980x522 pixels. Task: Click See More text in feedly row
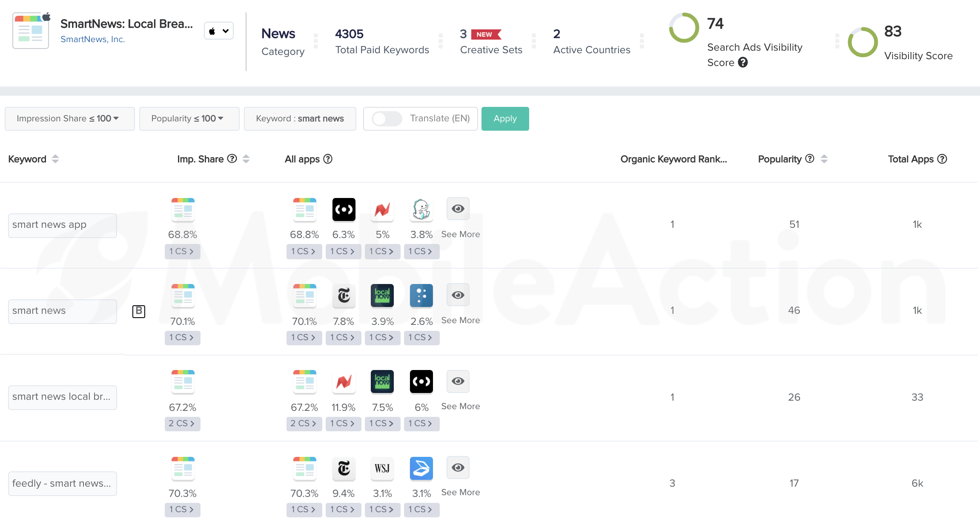[x=461, y=492]
